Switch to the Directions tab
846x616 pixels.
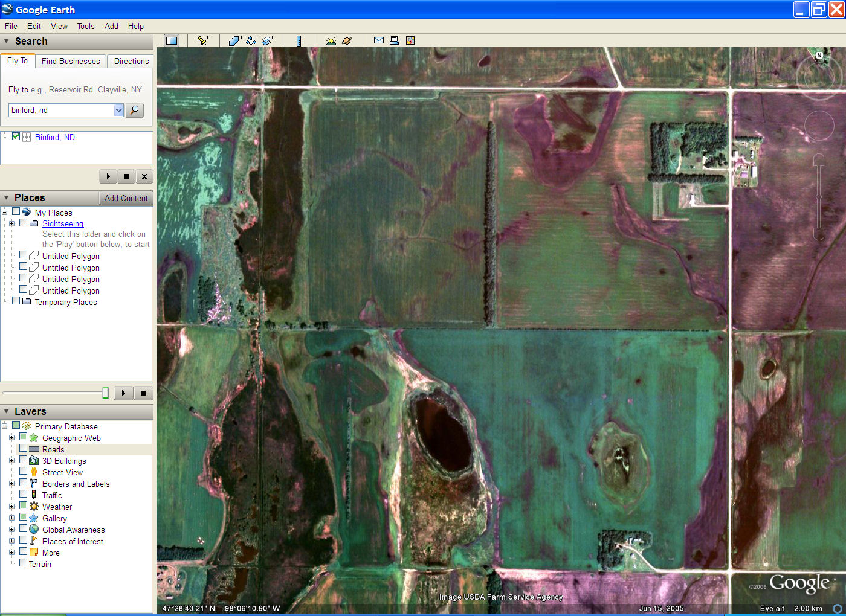pyautogui.click(x=131, y=61)
